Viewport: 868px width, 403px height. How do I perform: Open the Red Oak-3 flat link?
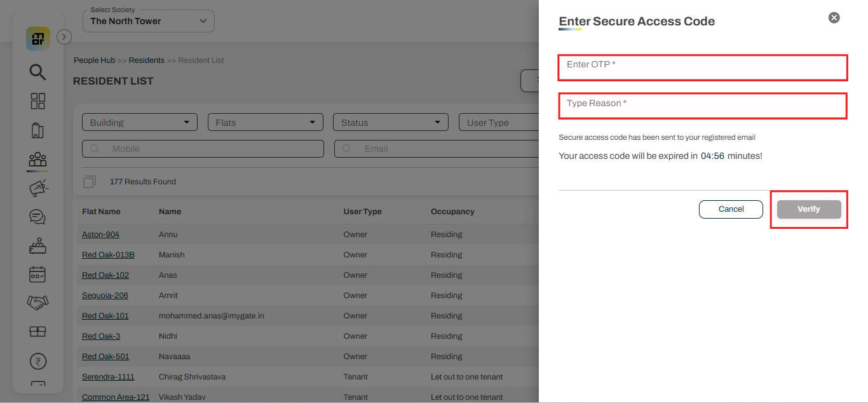point(101,336)
